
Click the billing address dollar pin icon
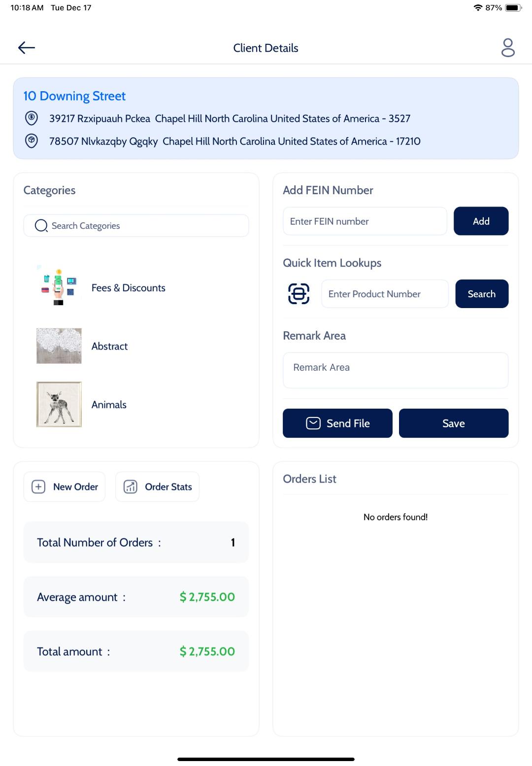click(x=31, y=118)
